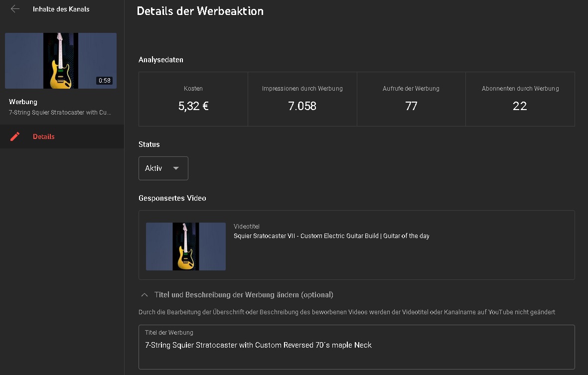This screenshot has width=588, height=375.
Task: Click the Gesponsertes Video thumbnail
Action: point(186,247)
